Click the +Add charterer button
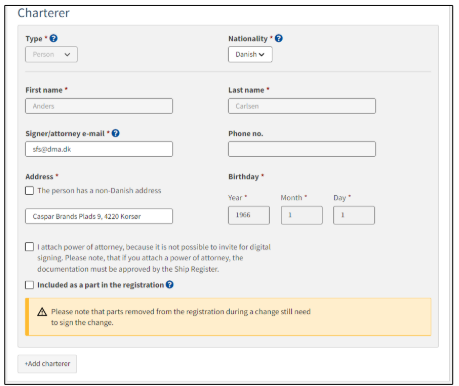 (x=47, y=364)
